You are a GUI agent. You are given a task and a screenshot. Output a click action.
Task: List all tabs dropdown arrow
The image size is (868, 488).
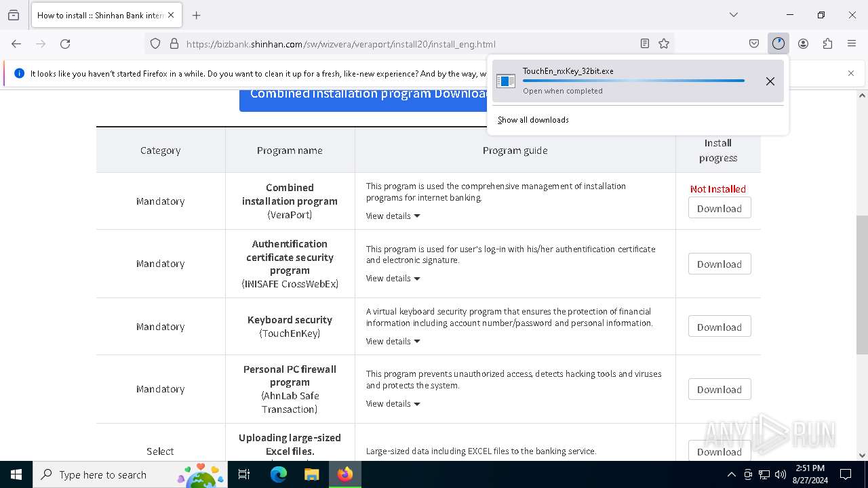point(733,15)
